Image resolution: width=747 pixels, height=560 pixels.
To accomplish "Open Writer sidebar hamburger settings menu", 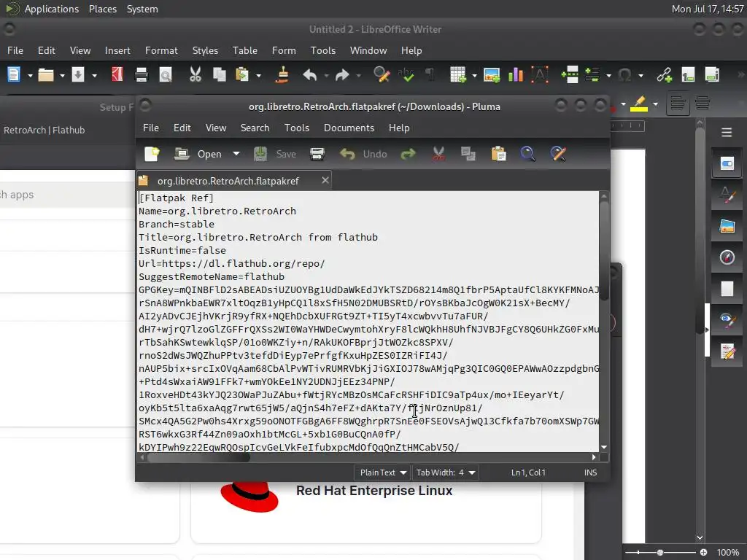I will [x=727, y=133].
